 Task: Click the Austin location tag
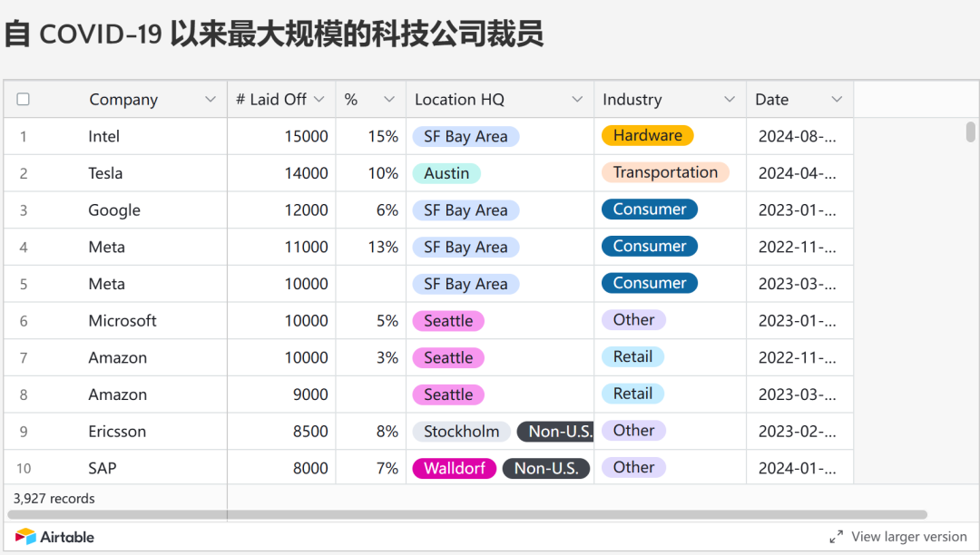coord(446,173)
